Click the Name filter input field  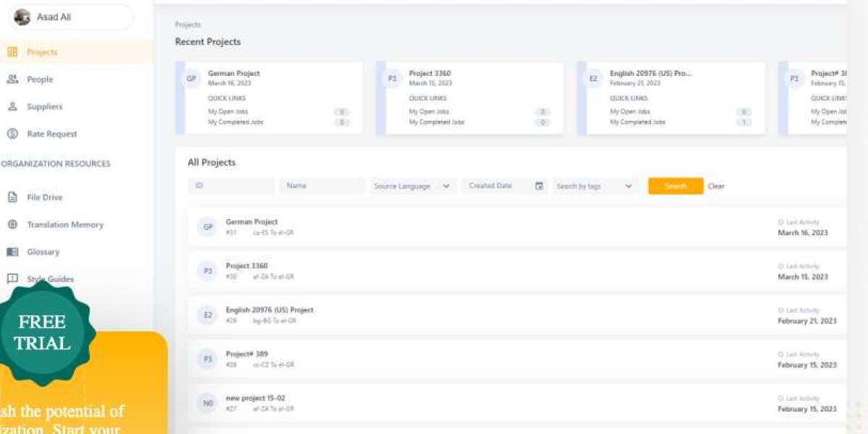[x=322, y=186]
